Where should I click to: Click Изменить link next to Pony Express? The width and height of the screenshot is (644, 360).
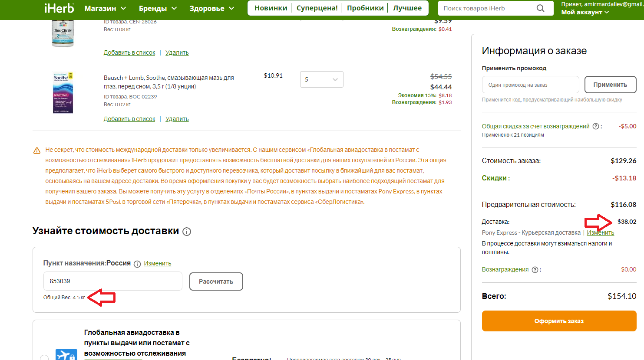600,232
